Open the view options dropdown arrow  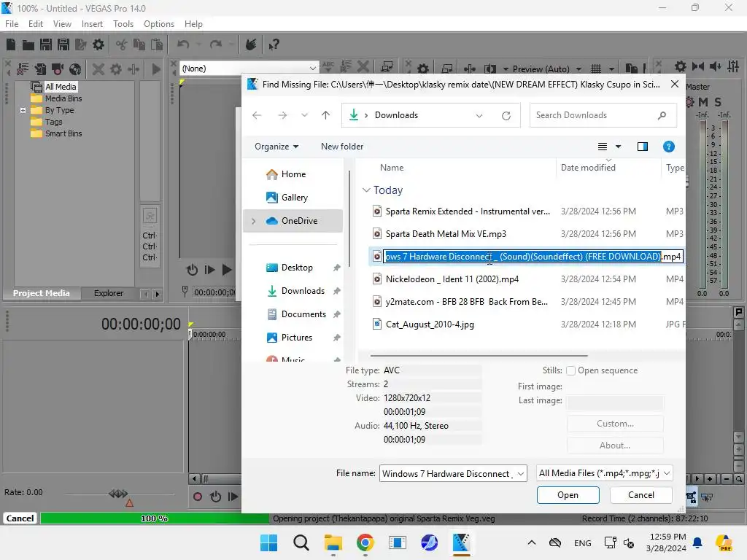618,147
